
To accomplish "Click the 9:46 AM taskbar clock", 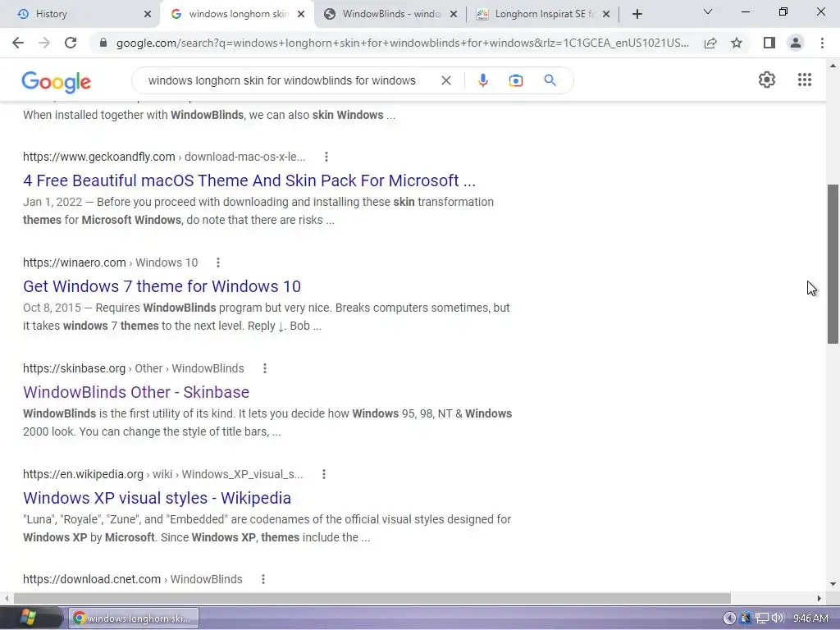I will click(810, 619).
